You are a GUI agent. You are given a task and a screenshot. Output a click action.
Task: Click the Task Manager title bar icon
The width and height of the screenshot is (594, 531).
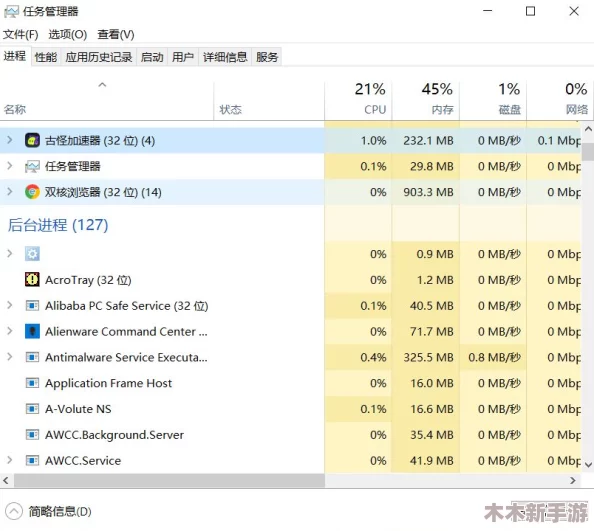[x=11, y=11]
